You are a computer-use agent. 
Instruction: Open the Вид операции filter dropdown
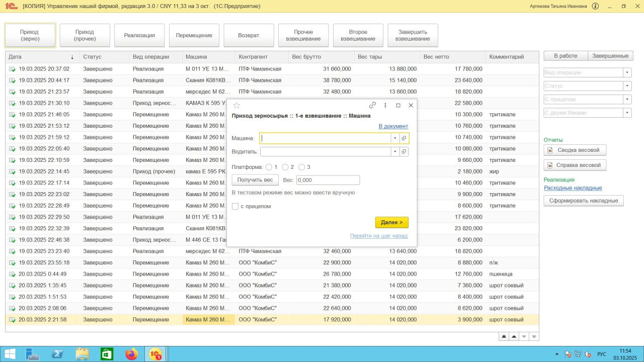pyautogui.click(x=627, y=72)
